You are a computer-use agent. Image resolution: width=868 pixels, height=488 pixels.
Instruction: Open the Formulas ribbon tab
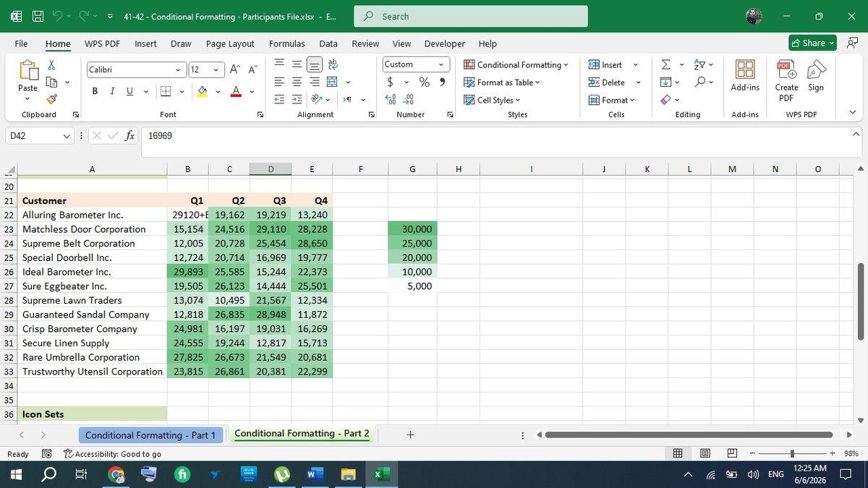(x=287, y=43)
